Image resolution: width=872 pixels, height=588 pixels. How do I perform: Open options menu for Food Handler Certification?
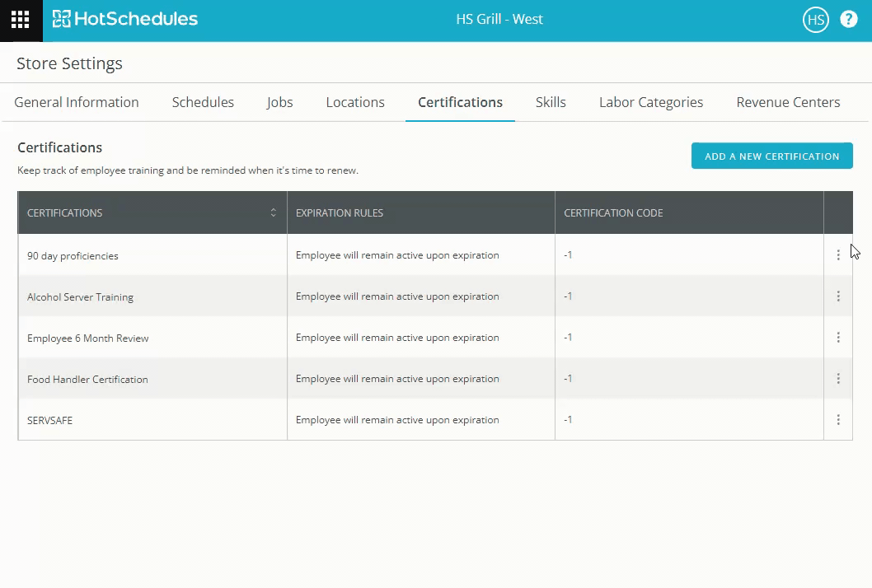pos(838,379)
